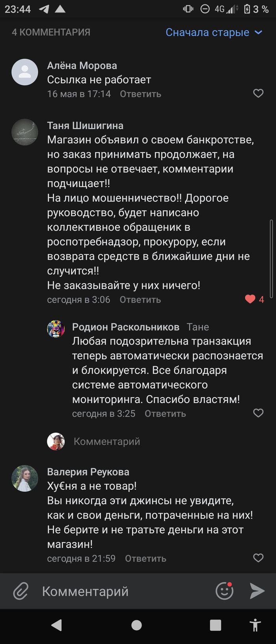Reply to Валерия Реукова's comment
276x644 pixels.
click(x=145, y=558)
